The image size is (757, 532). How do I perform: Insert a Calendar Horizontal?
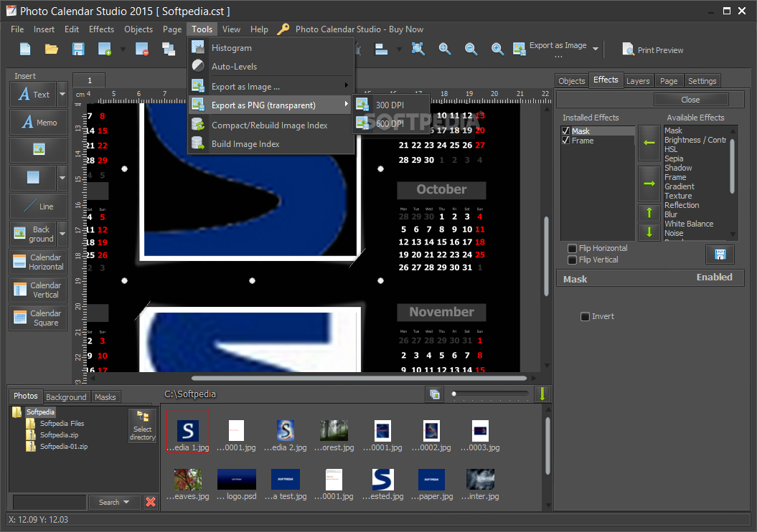(39, 262)
